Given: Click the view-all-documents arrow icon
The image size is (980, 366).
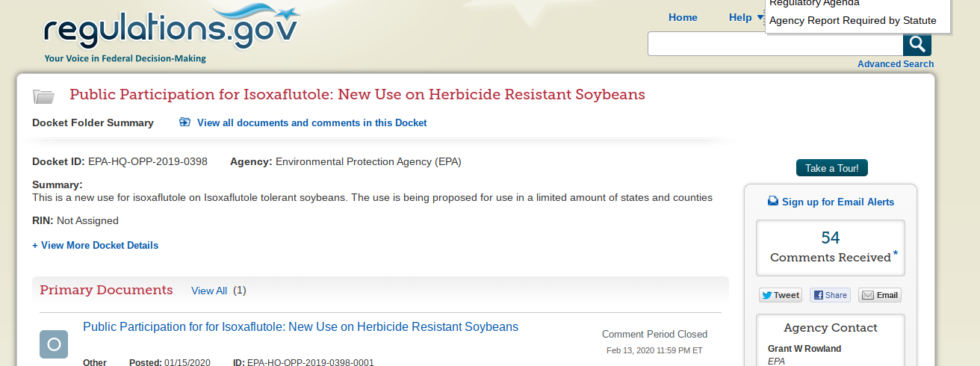Looking at the screenshot, I should [x=185, y=122].
